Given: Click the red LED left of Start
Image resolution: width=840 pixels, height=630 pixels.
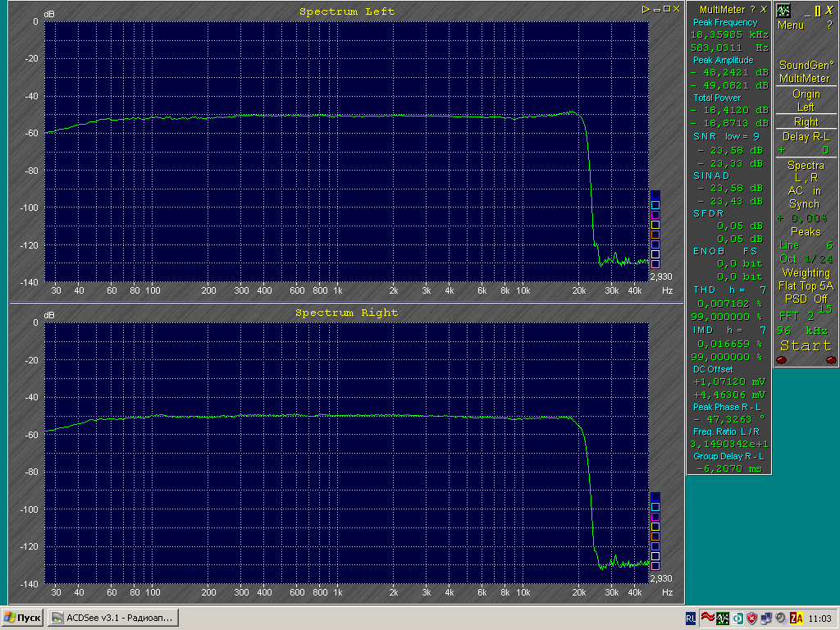Looking at the screenshot, I should click(781, 360).
